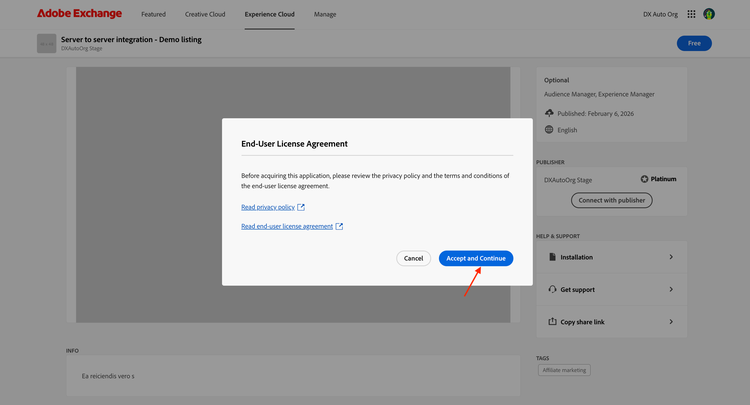Click the Installation label text

click(576, 257)
